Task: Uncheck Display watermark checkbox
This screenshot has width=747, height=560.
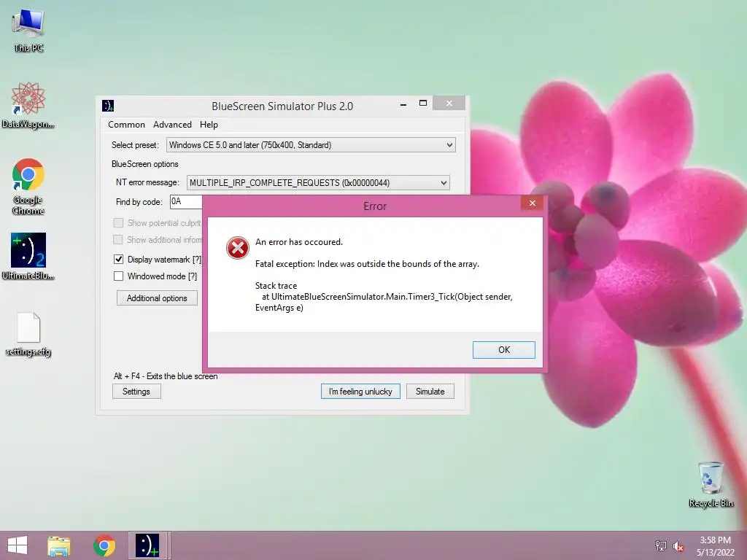Action: [x=119, y=260]
